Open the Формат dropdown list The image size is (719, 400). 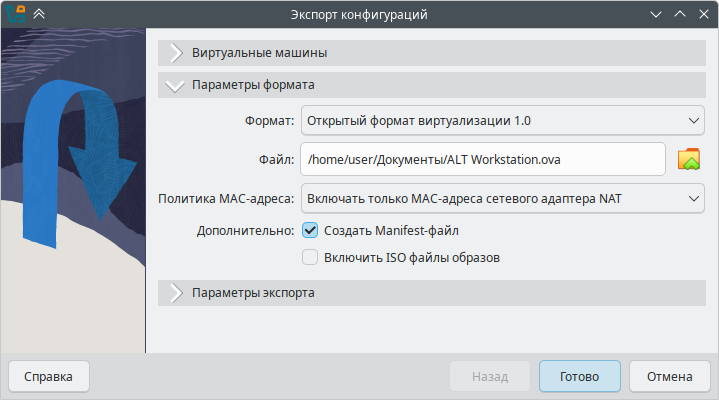(x=501, y=121)
